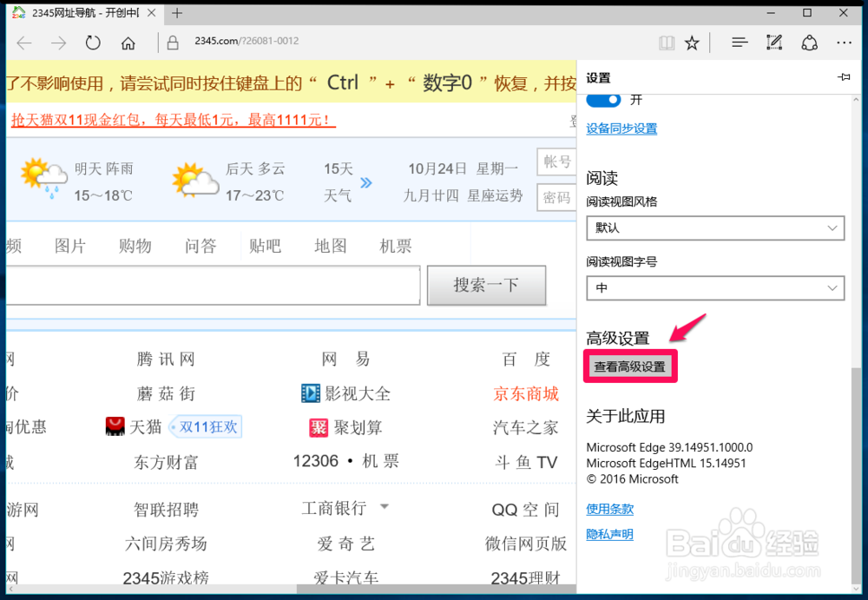Open the 12306 link
Image resolution: width=868 pixels, height=600 pixels.
(316, 461)
